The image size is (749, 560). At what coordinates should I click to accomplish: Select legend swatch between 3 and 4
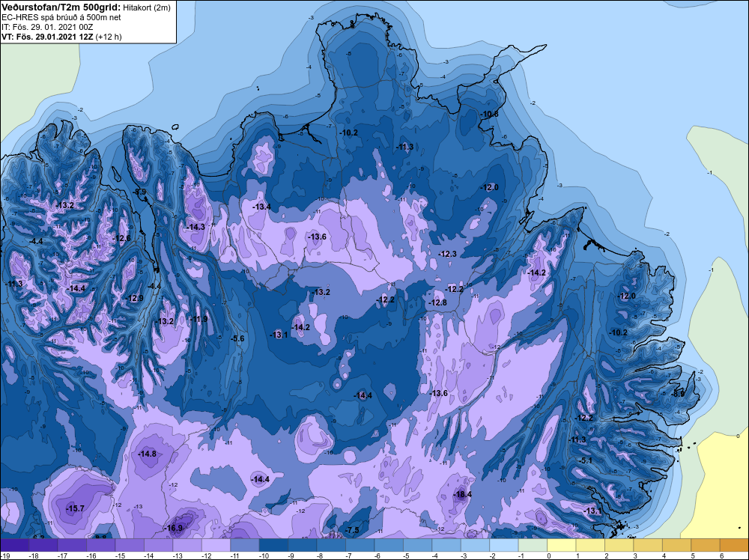pos(648,545)
